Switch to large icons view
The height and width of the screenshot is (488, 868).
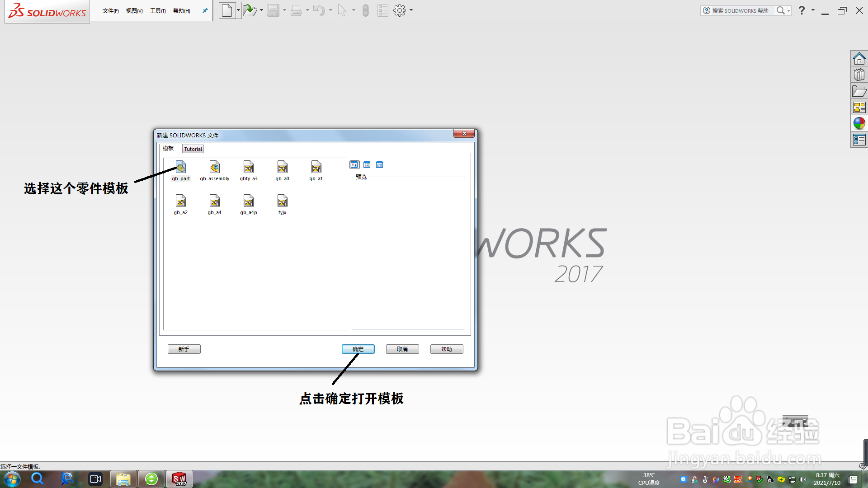[354, 164]
